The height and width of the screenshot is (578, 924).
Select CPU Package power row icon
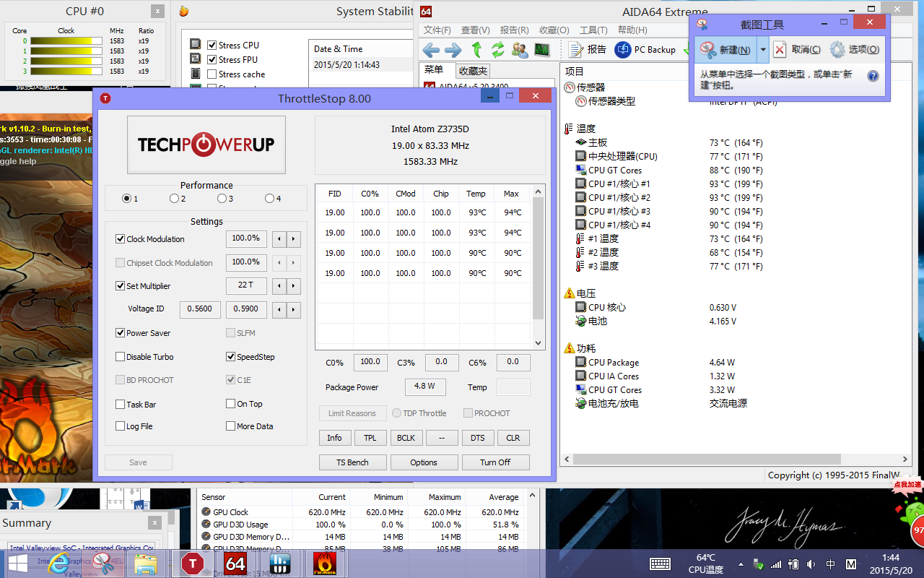(x=580, y=362)
